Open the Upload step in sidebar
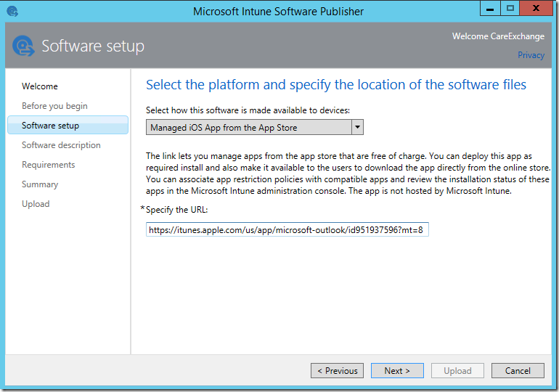The image size is (559, 392). tap(36, 204)
